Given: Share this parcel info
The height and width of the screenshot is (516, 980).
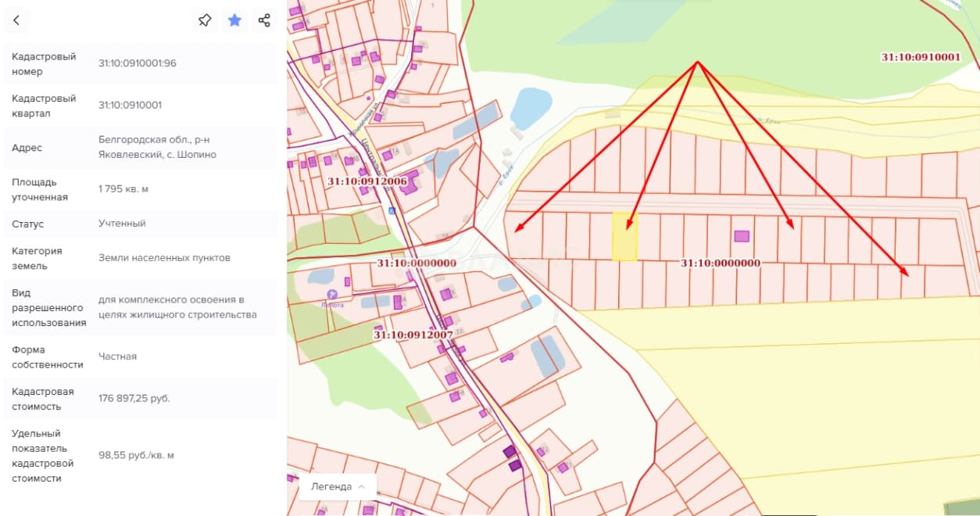Looking at the screenshot, I should [x=264, y=20].
